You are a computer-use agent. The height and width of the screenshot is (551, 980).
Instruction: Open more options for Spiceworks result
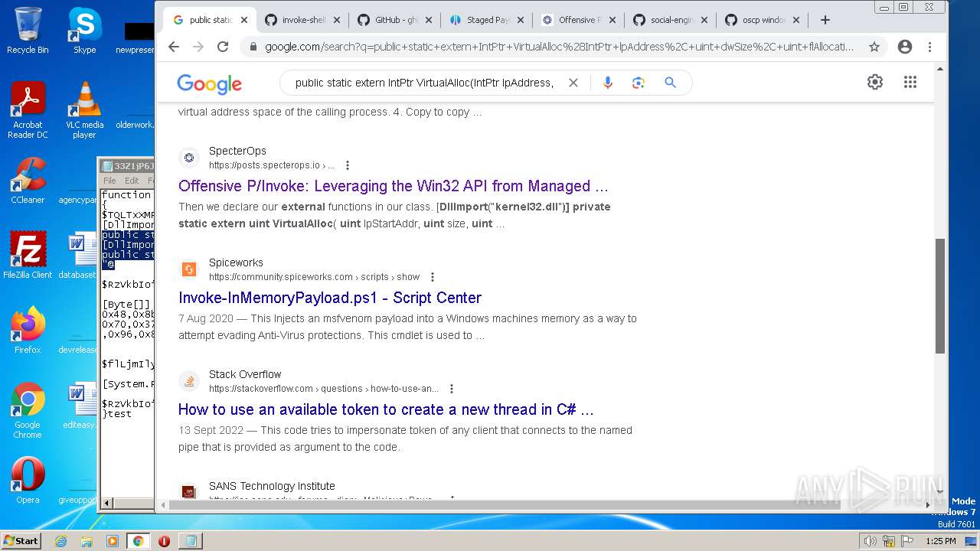pos(433,277)
